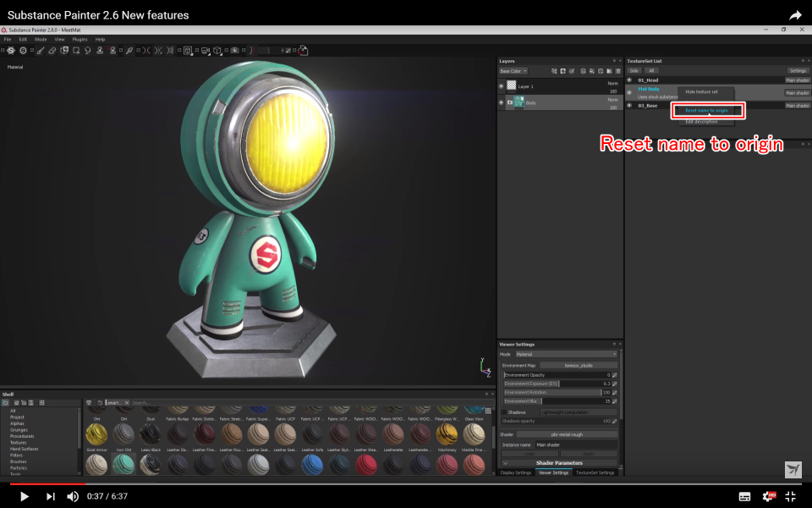Toggle visibility of 03_Base texture set
812x508 pixels.
(x=629, y=105)
